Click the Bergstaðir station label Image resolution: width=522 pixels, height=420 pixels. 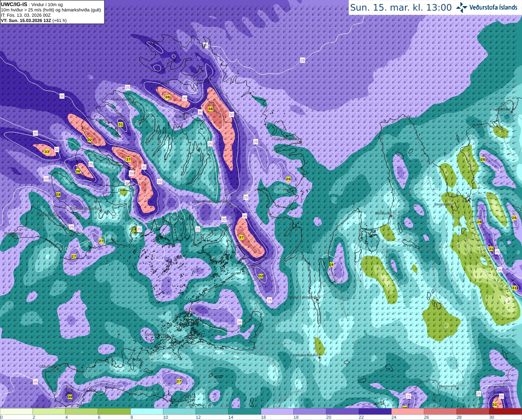pyautogui.click(x=443, y=204)
